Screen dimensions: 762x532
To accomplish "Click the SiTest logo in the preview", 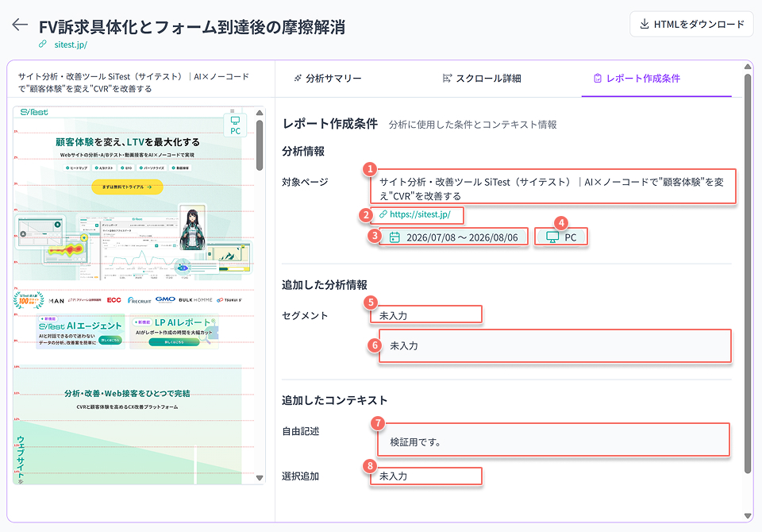I will 34,112.
